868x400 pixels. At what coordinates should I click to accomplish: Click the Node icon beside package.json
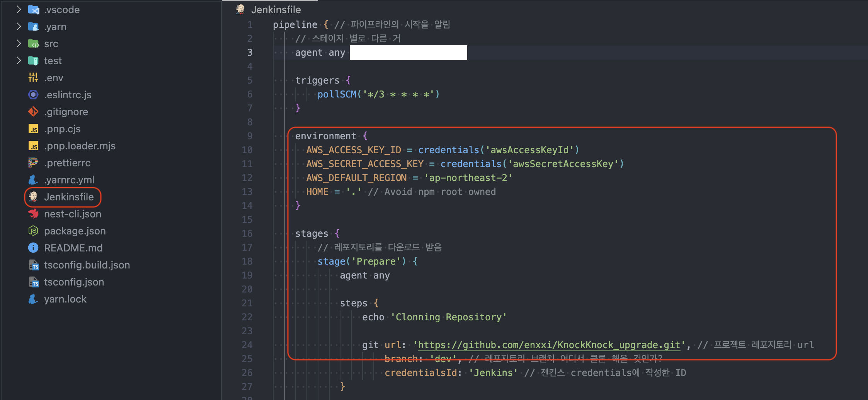click(x=33, y=231)
